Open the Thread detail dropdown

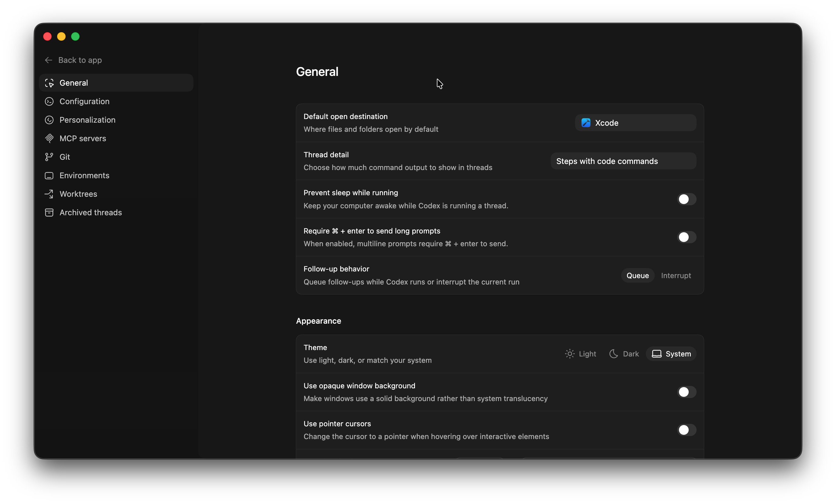click(x=623, y=161)
